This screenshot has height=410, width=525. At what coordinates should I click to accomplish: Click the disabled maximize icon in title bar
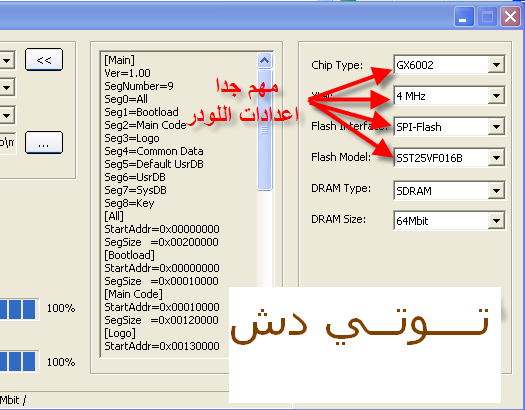click(x=487, y=16)
